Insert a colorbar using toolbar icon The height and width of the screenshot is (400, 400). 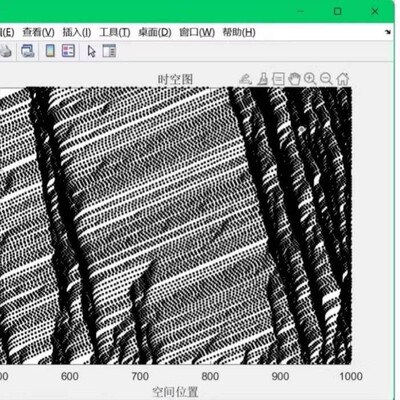[50, 51]
